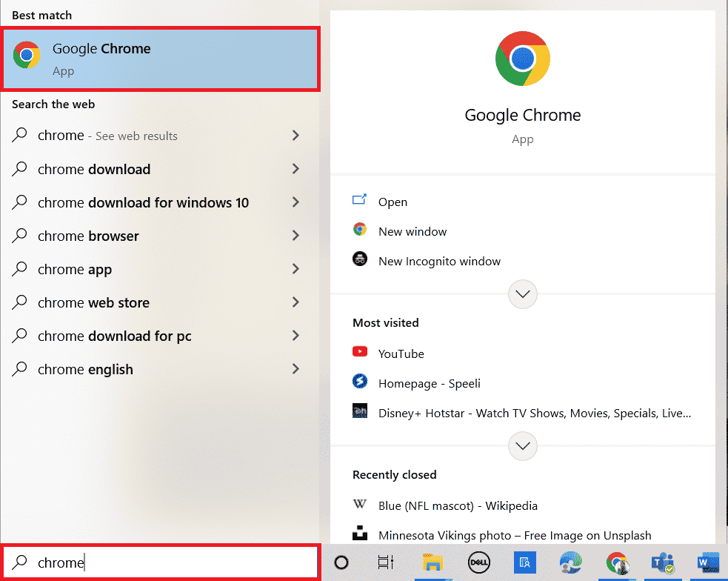
Task: Expand the Most visited list chevron
Action: click(x=523, y=445)
